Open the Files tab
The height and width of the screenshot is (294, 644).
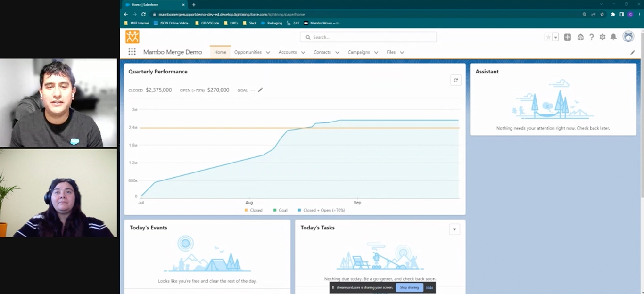[391, 52]
